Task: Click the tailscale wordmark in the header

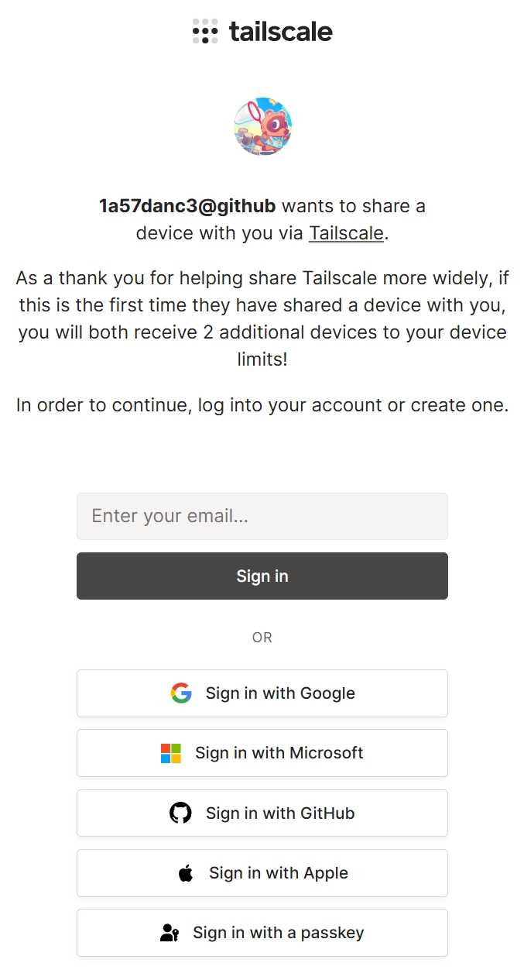Action: click(281, 32)
